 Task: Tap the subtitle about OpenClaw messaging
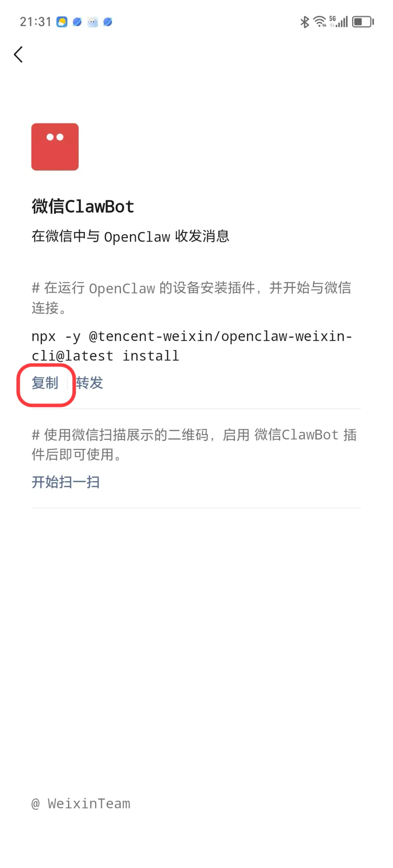131,236
